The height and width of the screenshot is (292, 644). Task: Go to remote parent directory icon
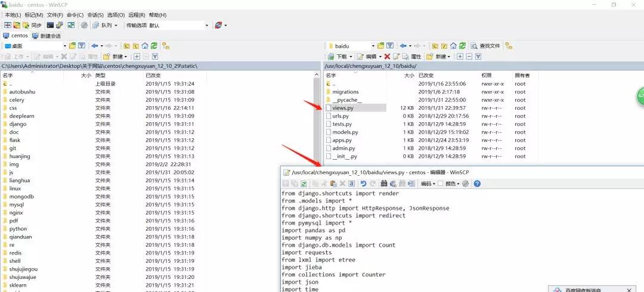coord(435,45)
